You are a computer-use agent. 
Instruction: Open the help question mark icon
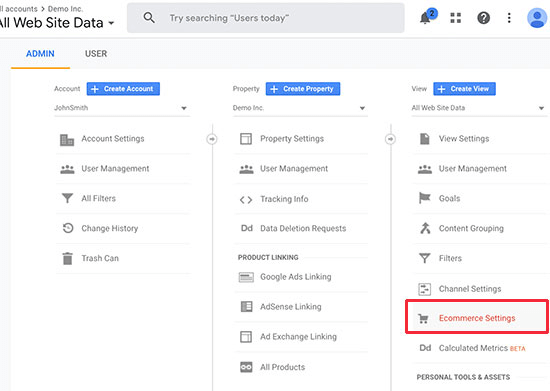click(x=483, y=18)
